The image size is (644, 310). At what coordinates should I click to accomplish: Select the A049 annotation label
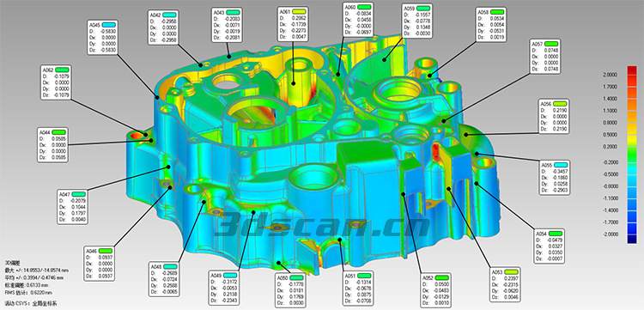[224, 287]
